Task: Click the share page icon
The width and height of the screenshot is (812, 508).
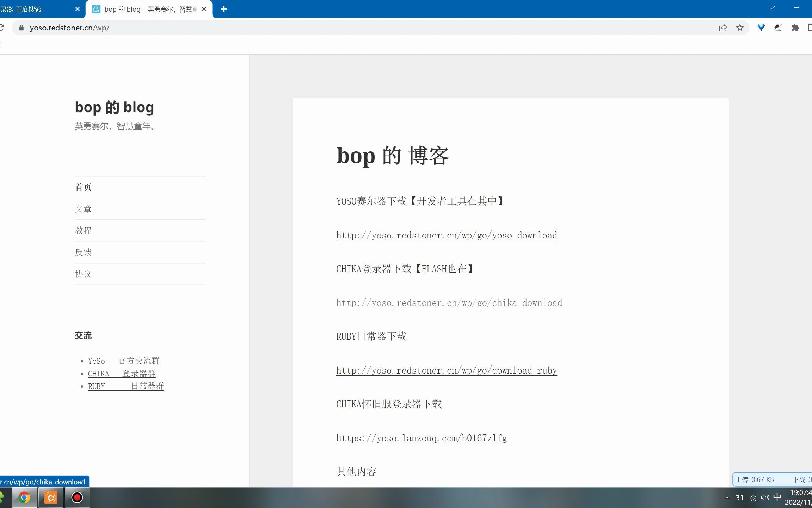Action: [723, 28]
